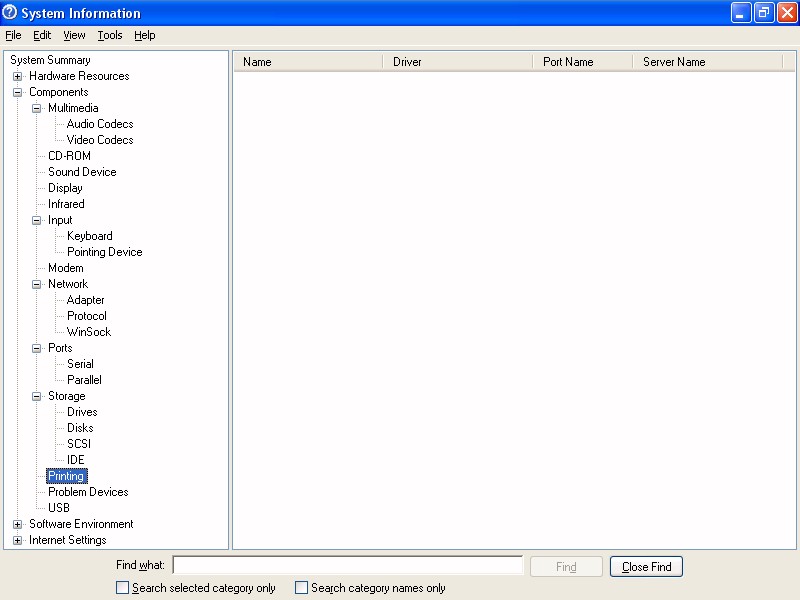This screenshot has width=800, height=600.
Task: Click the Hardware Resources label
Action: [79, 77]
